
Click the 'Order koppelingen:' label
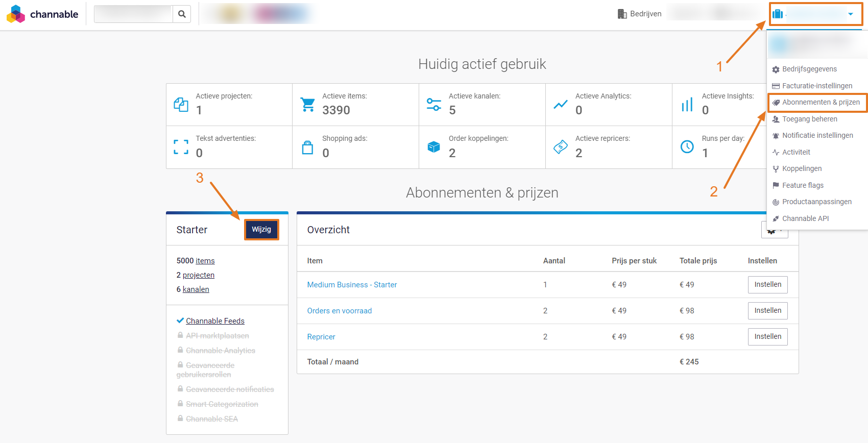click(x=478, y=138)
